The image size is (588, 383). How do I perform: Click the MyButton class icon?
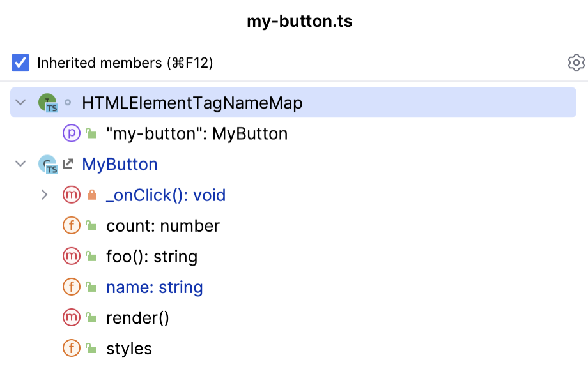pos(49,164)
